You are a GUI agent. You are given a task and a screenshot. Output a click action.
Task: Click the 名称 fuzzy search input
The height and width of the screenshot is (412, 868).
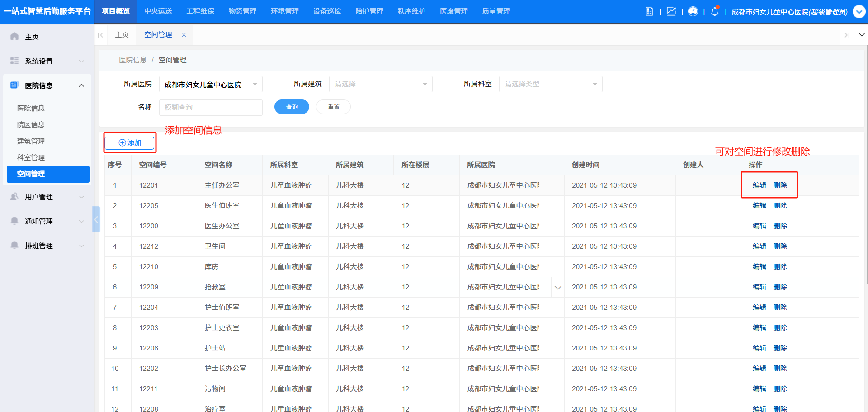pyautogui.click(x=211, y=107)
